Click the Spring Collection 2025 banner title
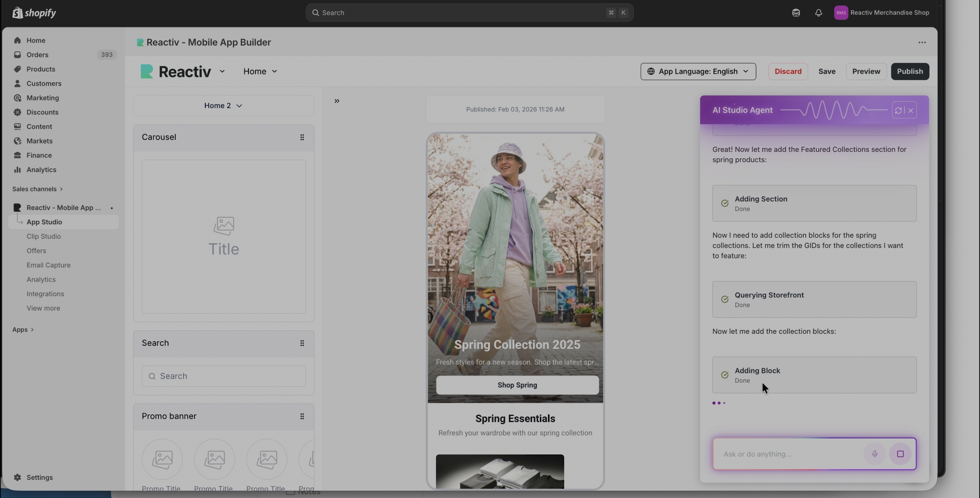Screen dimensions: 980x498 517,345
